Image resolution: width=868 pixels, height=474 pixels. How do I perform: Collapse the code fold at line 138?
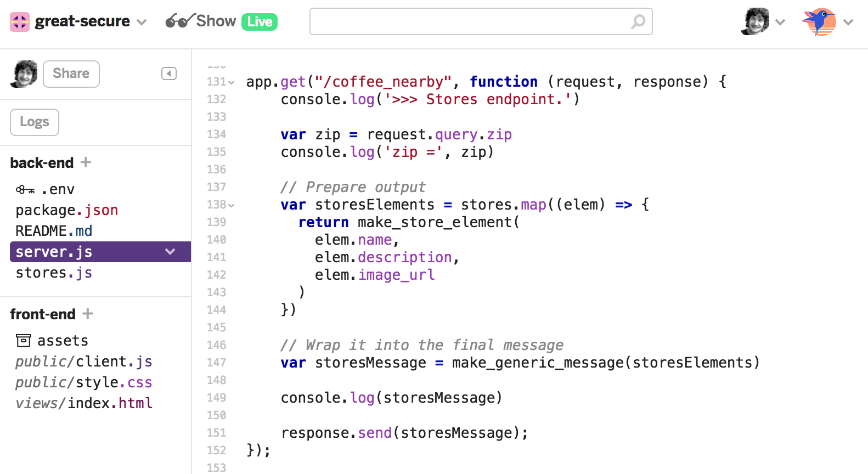coord(232,205)
